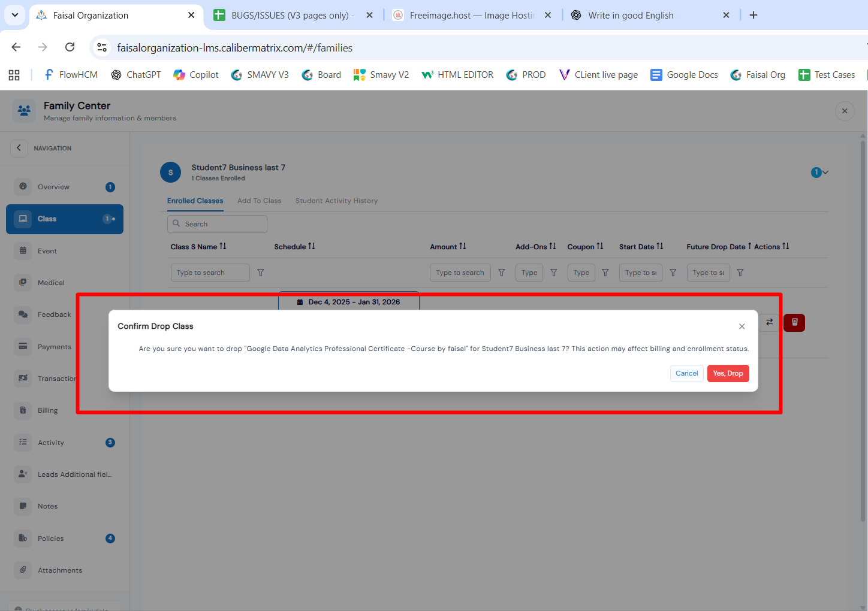Open the Add-Ons column filter funnel

tap(554, 273)
